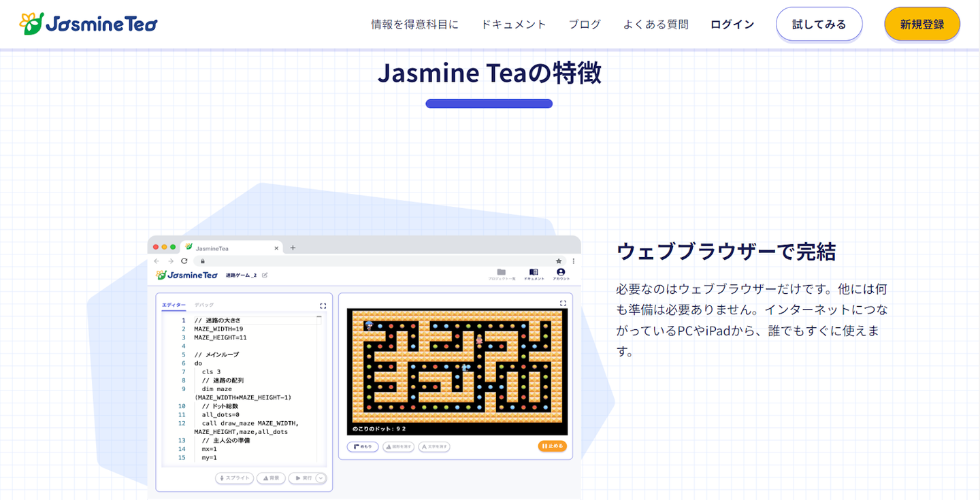Open the ドキュメント book icon in the demo
This screenshot has width=980, height=500.
[x=534, y=274]
